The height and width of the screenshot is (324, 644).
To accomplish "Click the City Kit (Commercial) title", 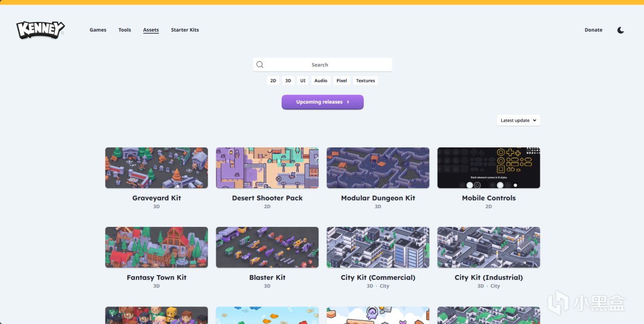I will (378, 278).
